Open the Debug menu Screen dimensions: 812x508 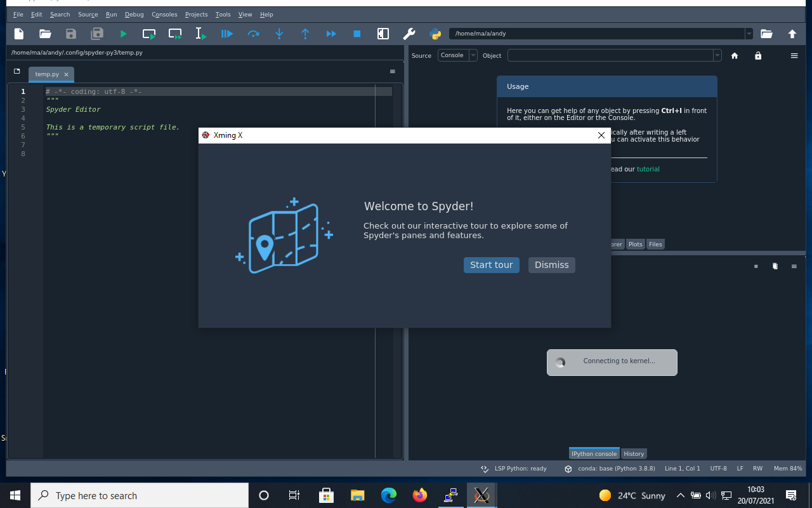tap(134, 14)
